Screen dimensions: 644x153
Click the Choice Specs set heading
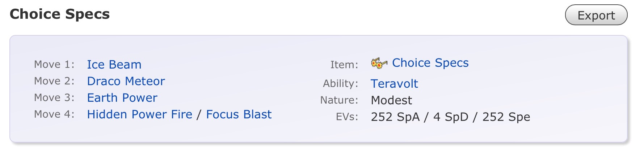[60, 14]
